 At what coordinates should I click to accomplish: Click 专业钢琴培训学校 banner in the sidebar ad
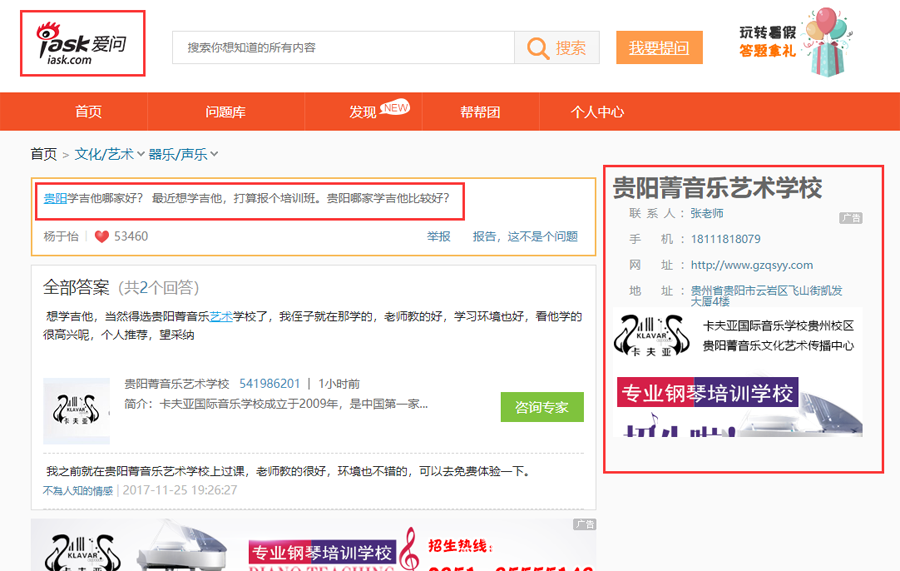[x=708, y=393]
